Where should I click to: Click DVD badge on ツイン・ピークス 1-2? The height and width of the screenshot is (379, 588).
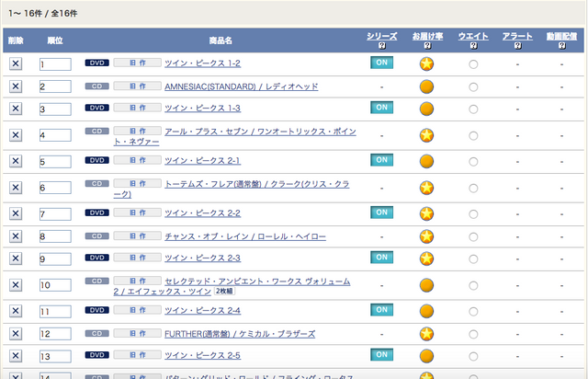[97, 63]
